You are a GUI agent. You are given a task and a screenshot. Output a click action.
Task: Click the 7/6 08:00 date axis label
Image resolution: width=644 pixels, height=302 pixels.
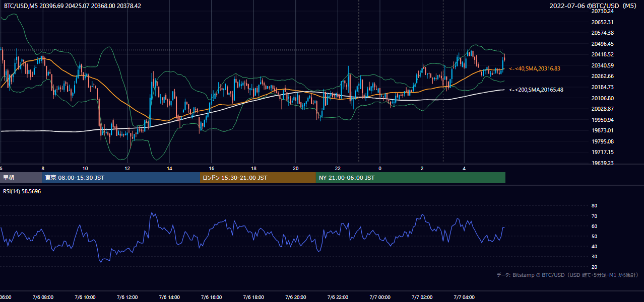[43, 297]
